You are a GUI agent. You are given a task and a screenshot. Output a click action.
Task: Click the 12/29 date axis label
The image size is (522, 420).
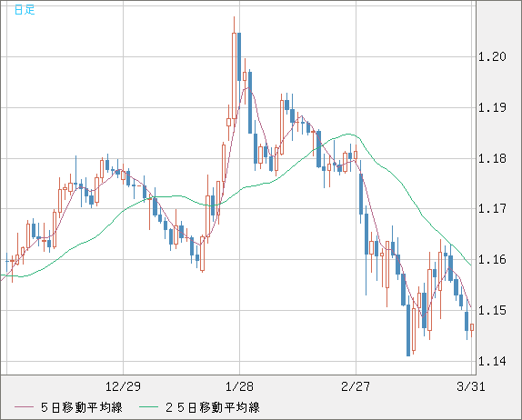pos(123,386)
